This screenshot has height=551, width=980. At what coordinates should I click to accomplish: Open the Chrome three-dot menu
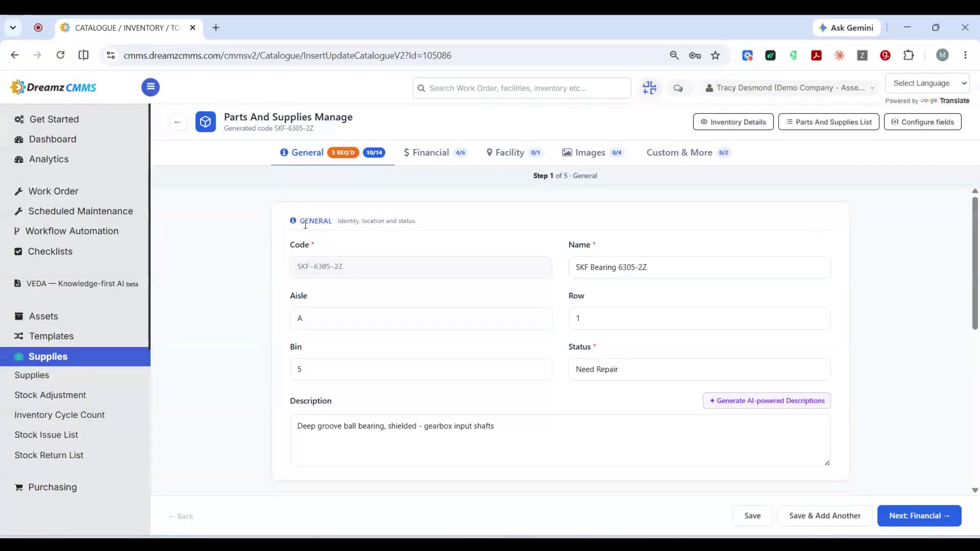[965, 55]
